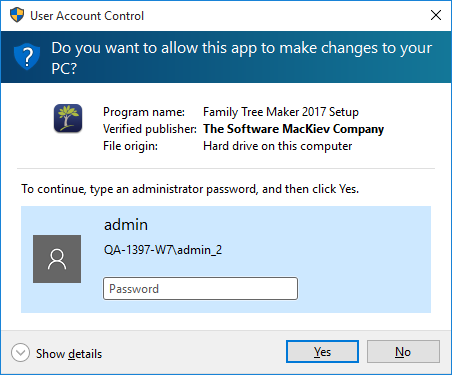
Task: Click the Verified publisher label
Action: click(150, 129)
